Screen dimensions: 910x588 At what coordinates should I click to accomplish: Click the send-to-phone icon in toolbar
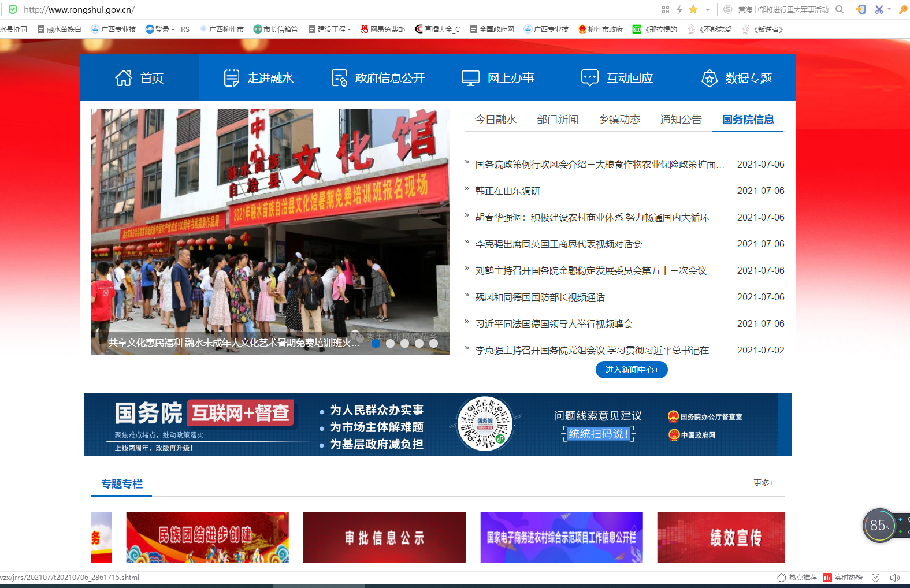(861, 9)
